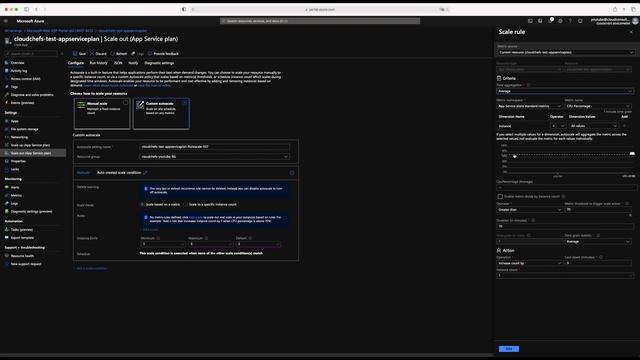
Task: Close the Scale rule panel
Action: [x=631, y=32]
